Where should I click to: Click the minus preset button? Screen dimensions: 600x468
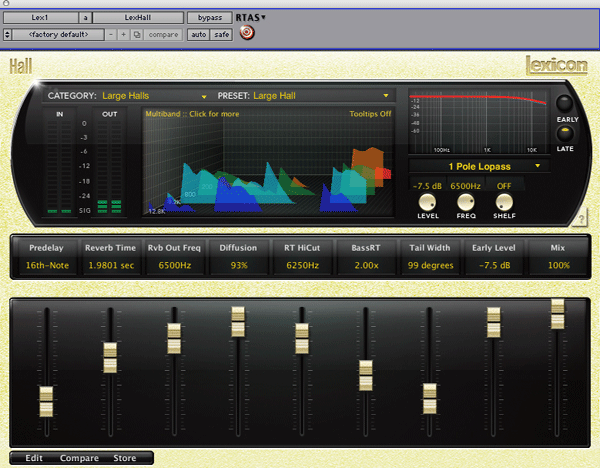click(x=111, y=34)
